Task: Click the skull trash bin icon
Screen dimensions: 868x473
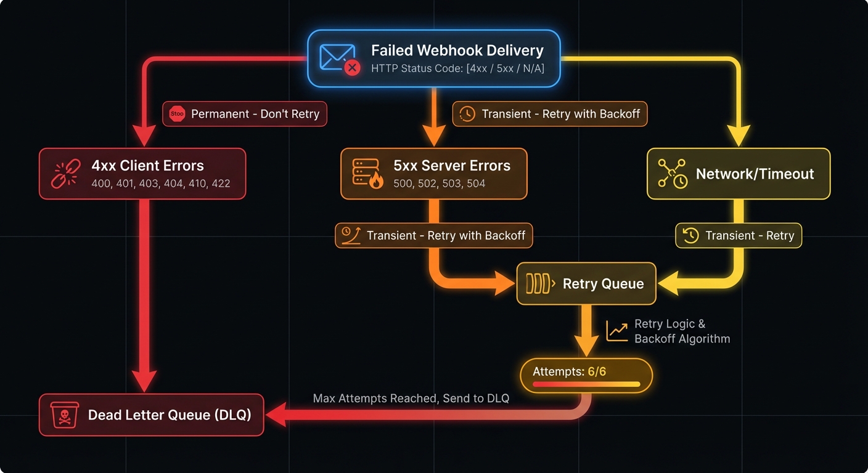Action: click(x=64, y=415)
